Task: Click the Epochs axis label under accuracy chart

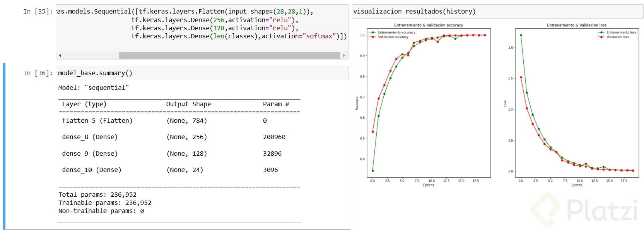Action: (429, 185)
